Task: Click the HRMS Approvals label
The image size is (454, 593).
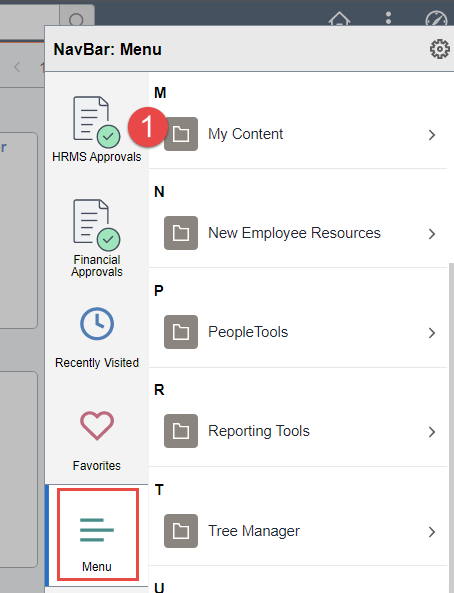Action: 96,157
